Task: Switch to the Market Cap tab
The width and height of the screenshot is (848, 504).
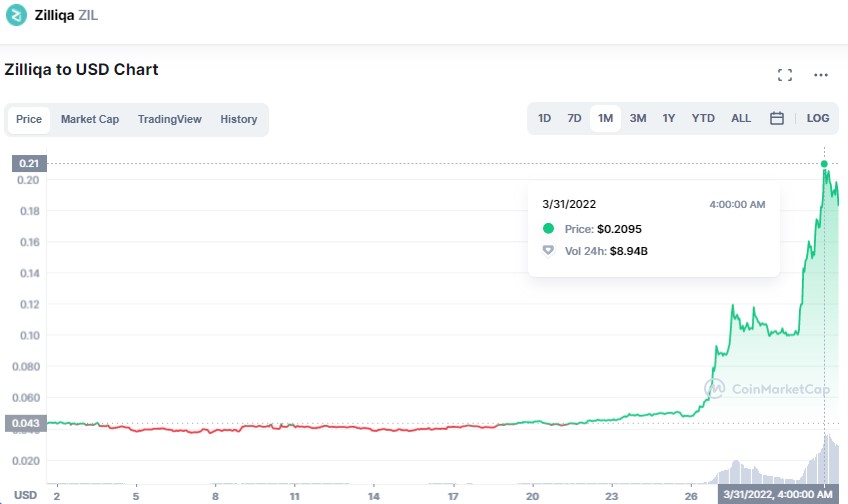Action: [x=90, y=120]
